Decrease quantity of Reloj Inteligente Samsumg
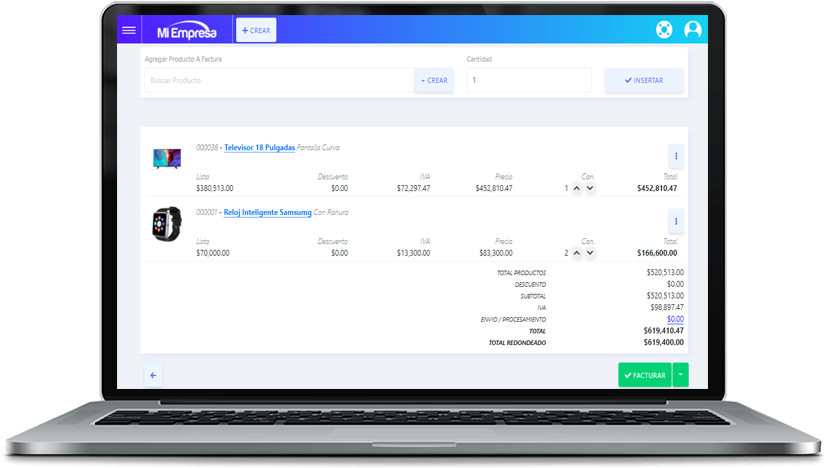The image size is (826, 468). point(590,253)
